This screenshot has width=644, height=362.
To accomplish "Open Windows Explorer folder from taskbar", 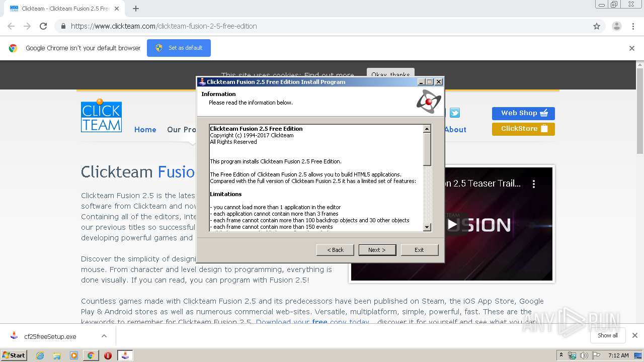I will coord(57,355).
